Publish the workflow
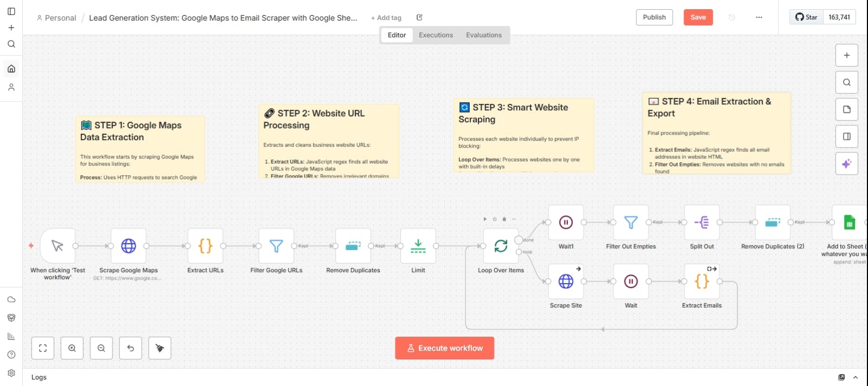Image resolution: width=868 pixels, height=386 pixels. (x=654, y=17)
